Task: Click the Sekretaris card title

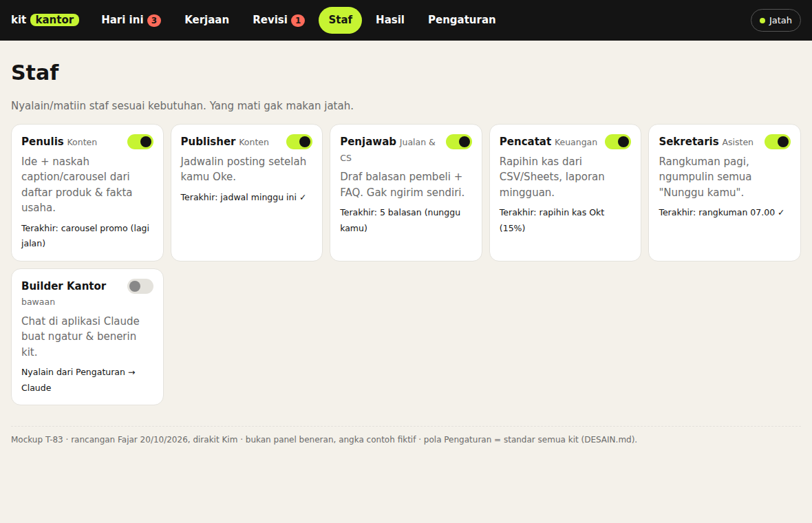Action: point(689,141)
